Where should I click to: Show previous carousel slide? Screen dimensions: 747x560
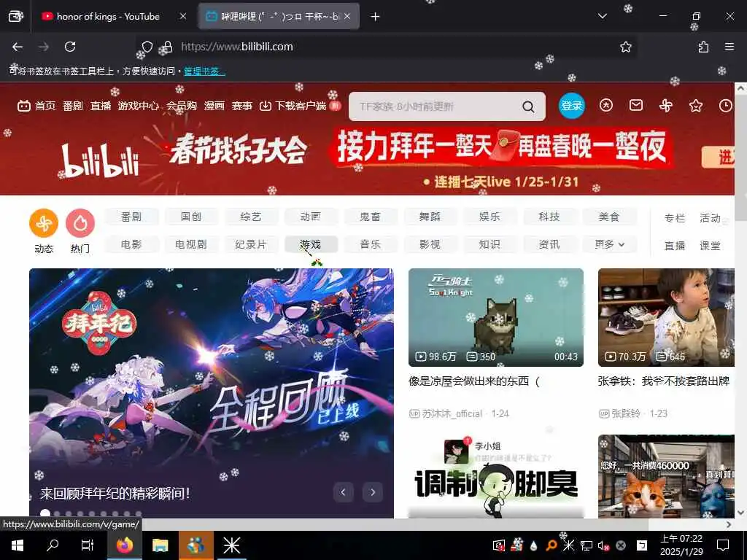pyautogui.click(x=343, y=492)
